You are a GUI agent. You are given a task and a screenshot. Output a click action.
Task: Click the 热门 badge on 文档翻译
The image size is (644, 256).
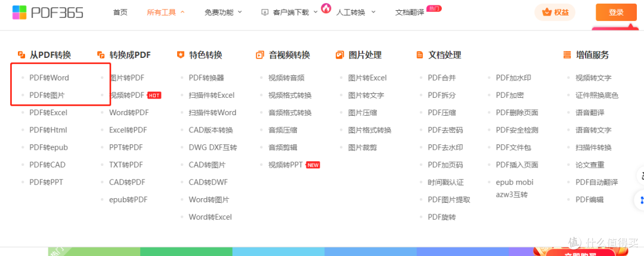434,8
